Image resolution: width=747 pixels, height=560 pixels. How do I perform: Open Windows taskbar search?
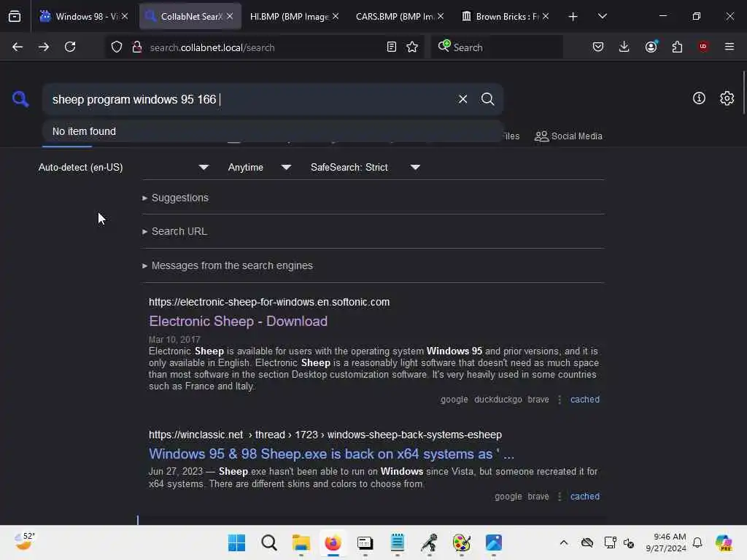pos(269,542)
